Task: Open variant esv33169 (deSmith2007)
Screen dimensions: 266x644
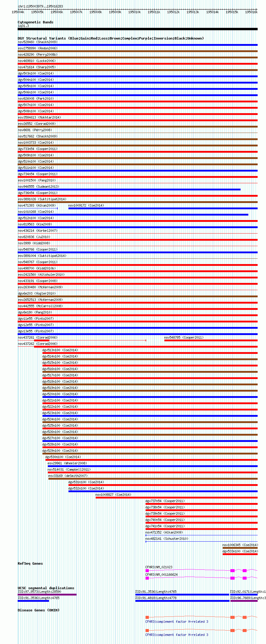Action: 68,476
